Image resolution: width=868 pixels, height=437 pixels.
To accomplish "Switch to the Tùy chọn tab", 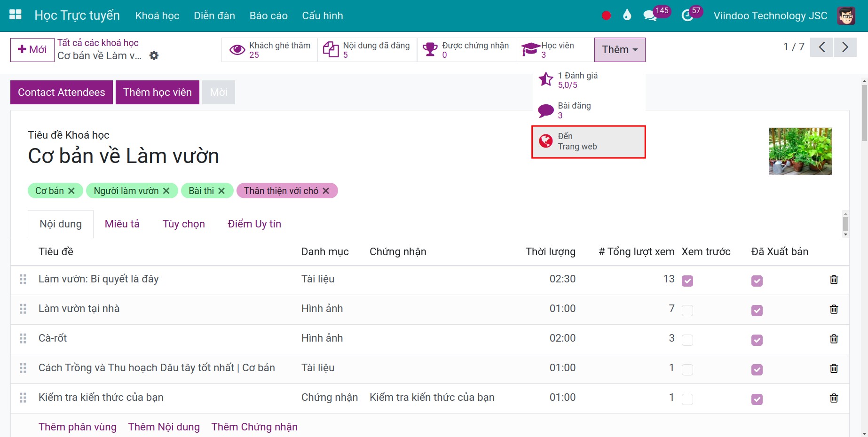I will pyautogui.click(x=184, y=224).
